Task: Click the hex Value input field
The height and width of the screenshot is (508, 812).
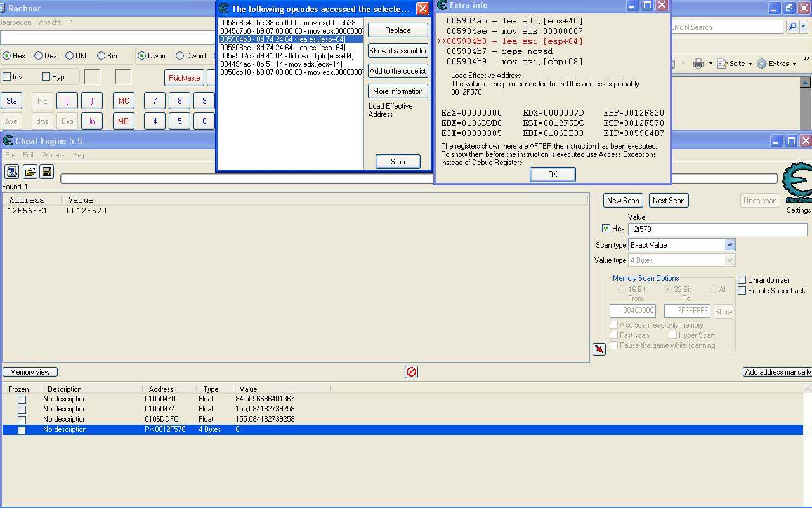Action: click(x=717, y=229)
